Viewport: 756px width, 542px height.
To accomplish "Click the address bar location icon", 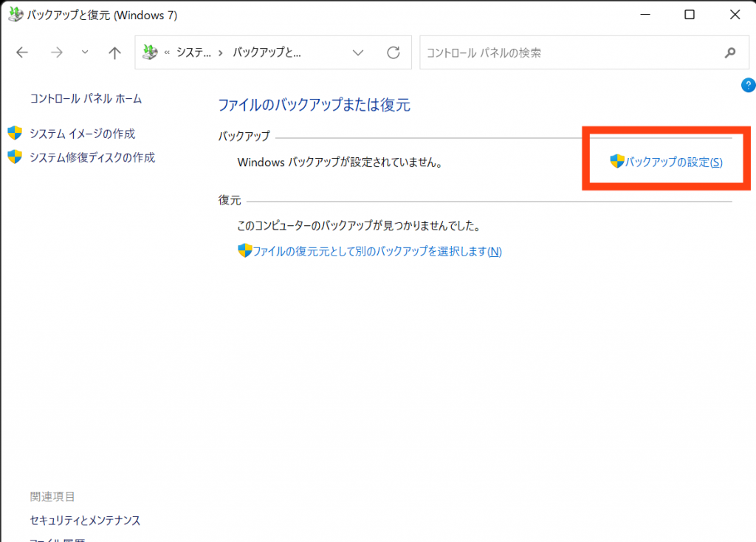I will (151, 52).
